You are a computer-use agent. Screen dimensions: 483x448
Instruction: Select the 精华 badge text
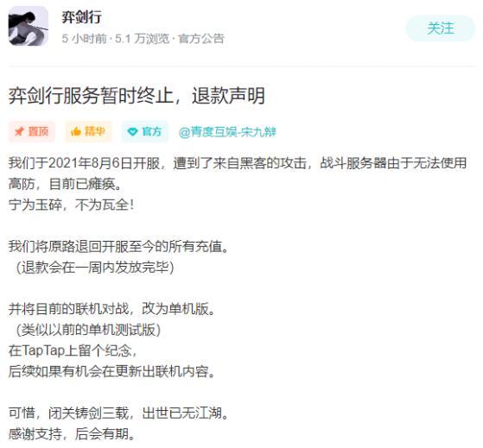(x=95, y=132)
